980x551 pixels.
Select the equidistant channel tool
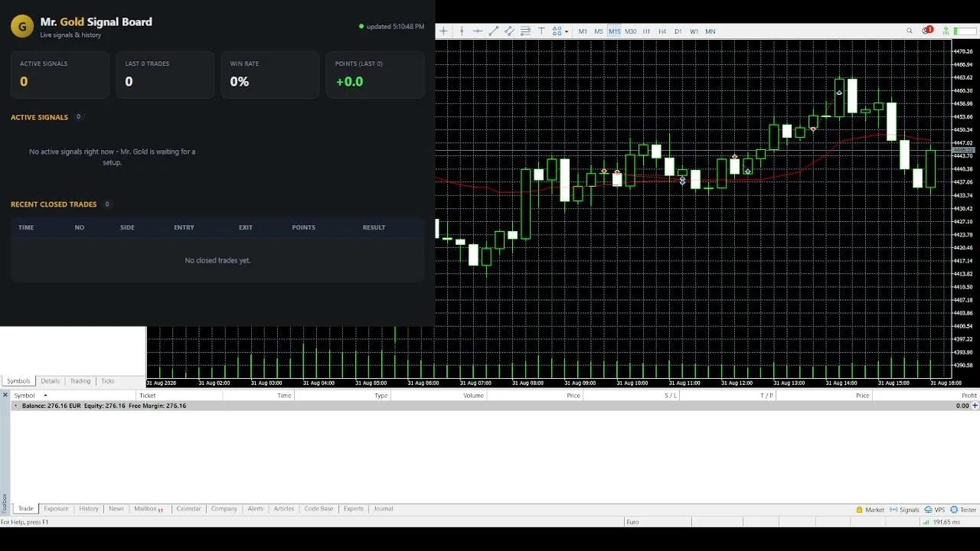point(509,31)
